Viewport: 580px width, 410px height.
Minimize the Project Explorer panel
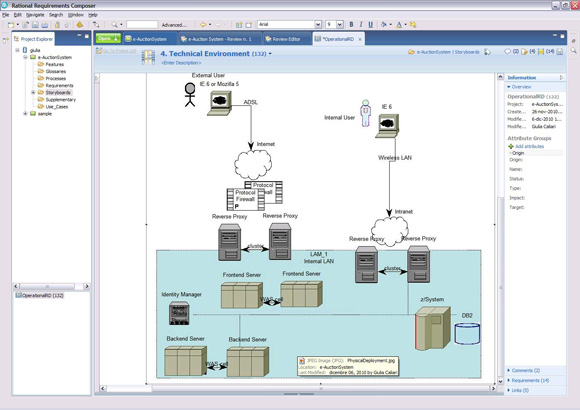tap(79, 36)
